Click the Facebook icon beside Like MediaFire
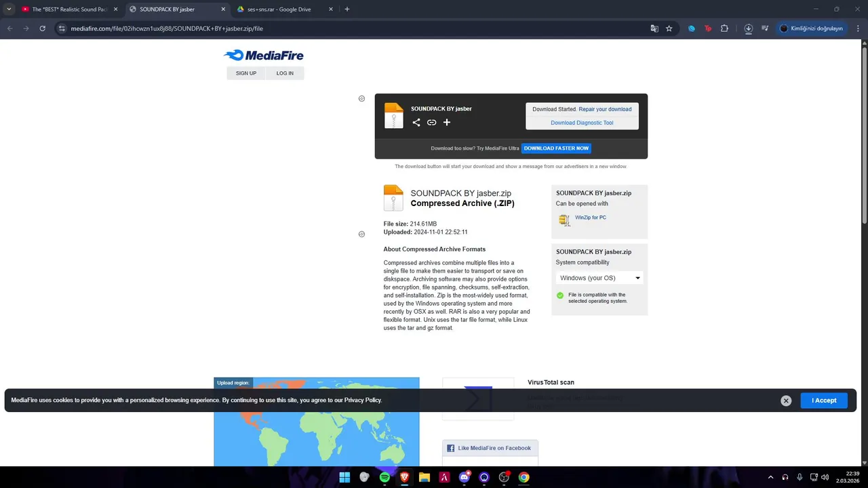 (451, 448)
